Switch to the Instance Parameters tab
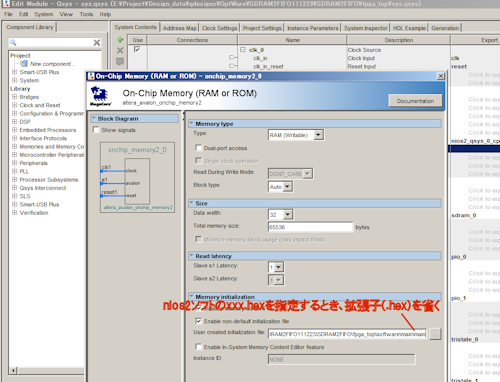Image resolution: width=500 pixels, height=382 pixels. pyautogui.click(x=313, y=28)
